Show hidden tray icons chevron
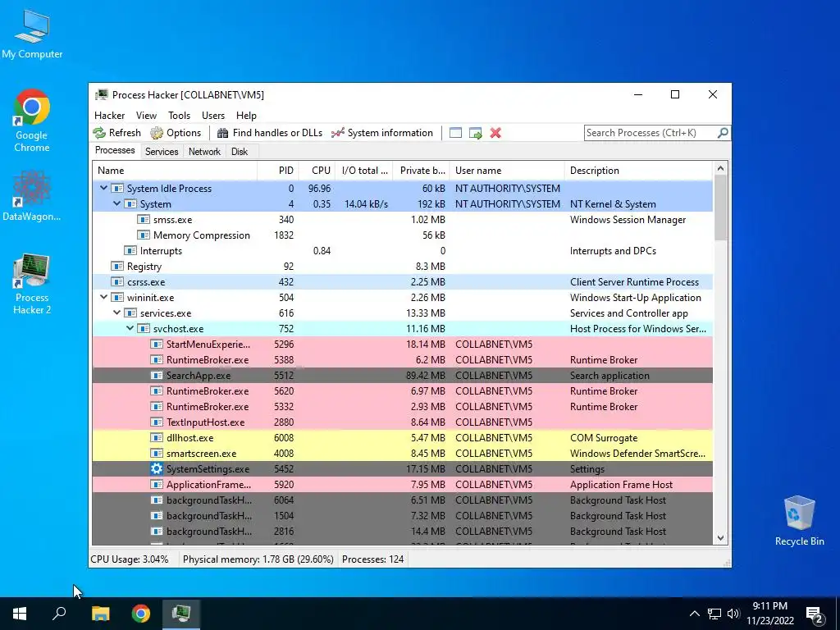 [x=694, y=614]
